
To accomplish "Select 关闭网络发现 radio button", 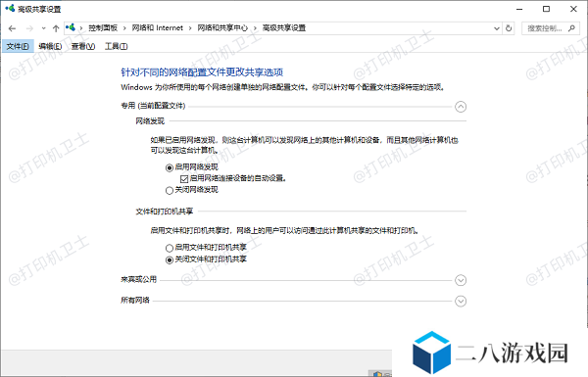I will tap(170, 190).
